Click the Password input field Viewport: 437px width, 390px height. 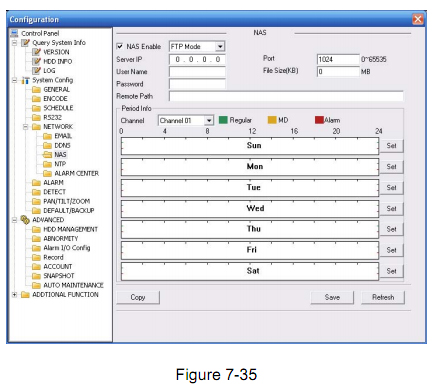197,84
